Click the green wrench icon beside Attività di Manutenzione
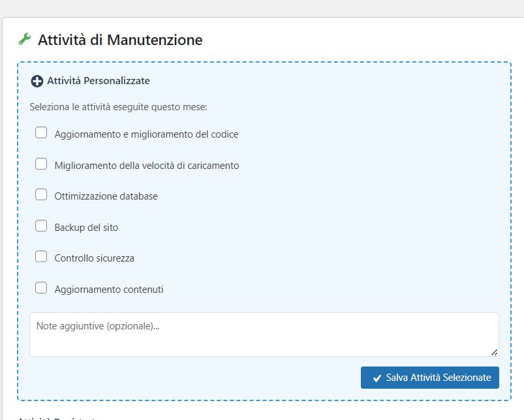This screenshot has height=420, width=524. [x=25, y=39]
